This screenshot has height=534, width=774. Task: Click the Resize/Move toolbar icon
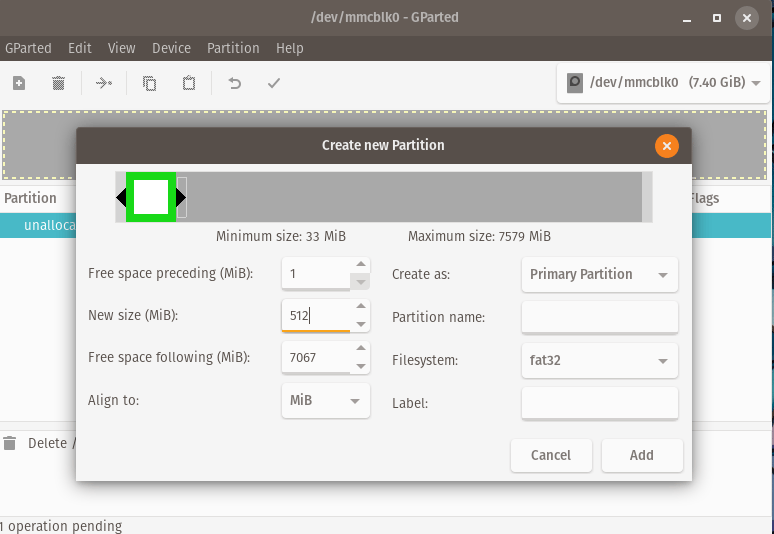(x=104, y=83)
